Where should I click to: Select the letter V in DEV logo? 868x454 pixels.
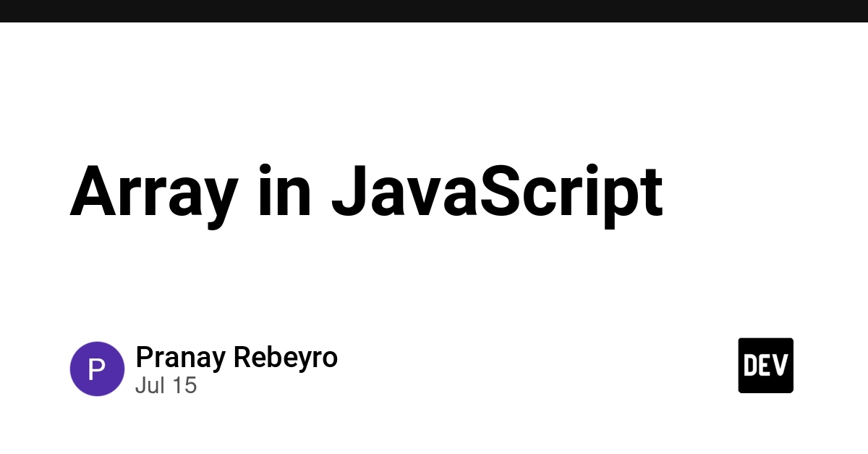[780, 366]
